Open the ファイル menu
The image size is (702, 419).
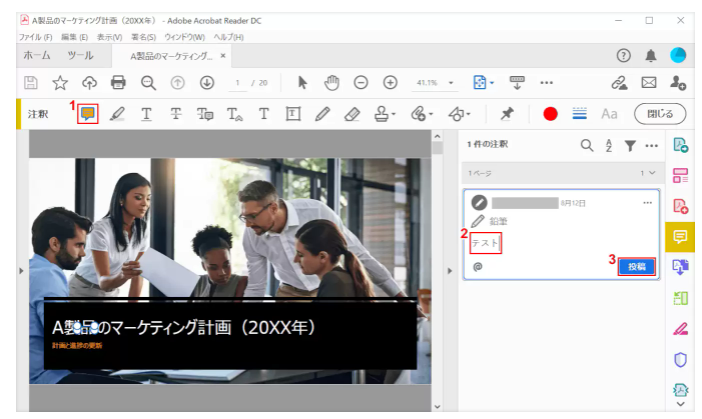pyautogui.click(x=34, y=37)
